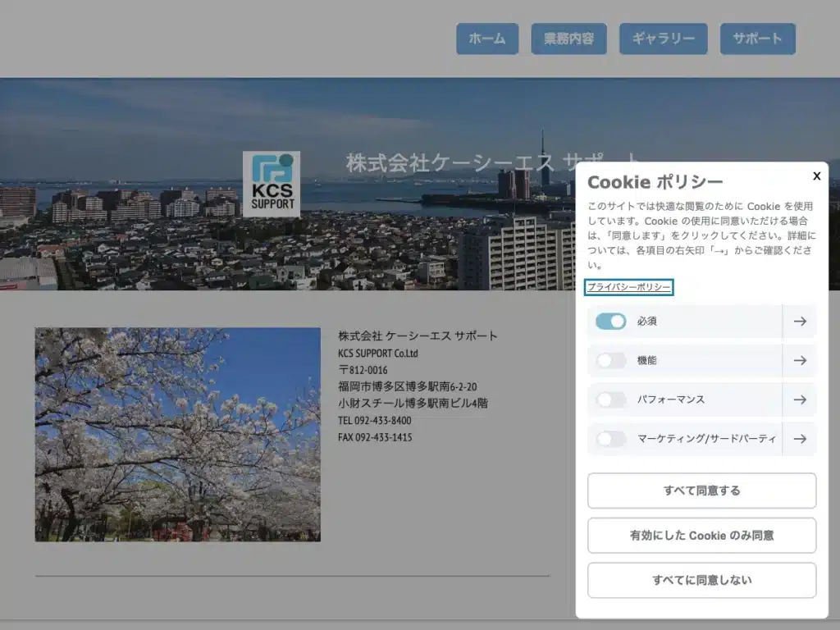Close the Cookie policy dialog with X

pyautogui.click(x=816, y=176)
